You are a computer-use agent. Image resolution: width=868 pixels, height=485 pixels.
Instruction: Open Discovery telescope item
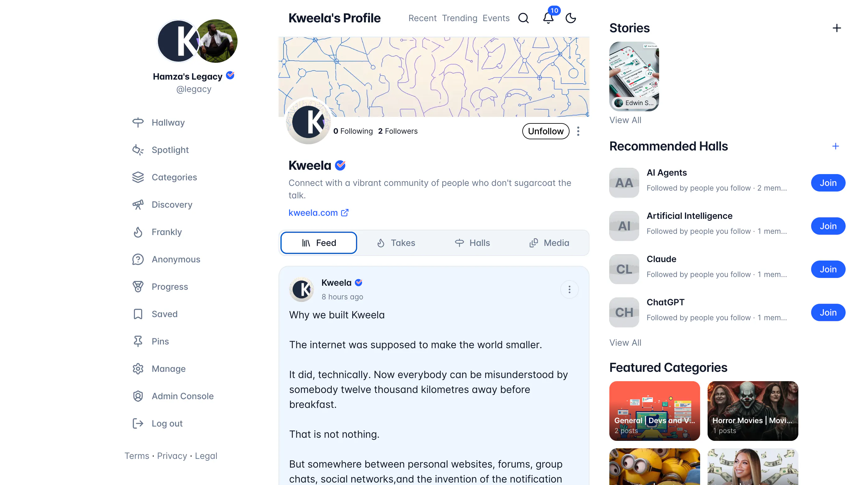pyautogui.click(x=162, y=205)
